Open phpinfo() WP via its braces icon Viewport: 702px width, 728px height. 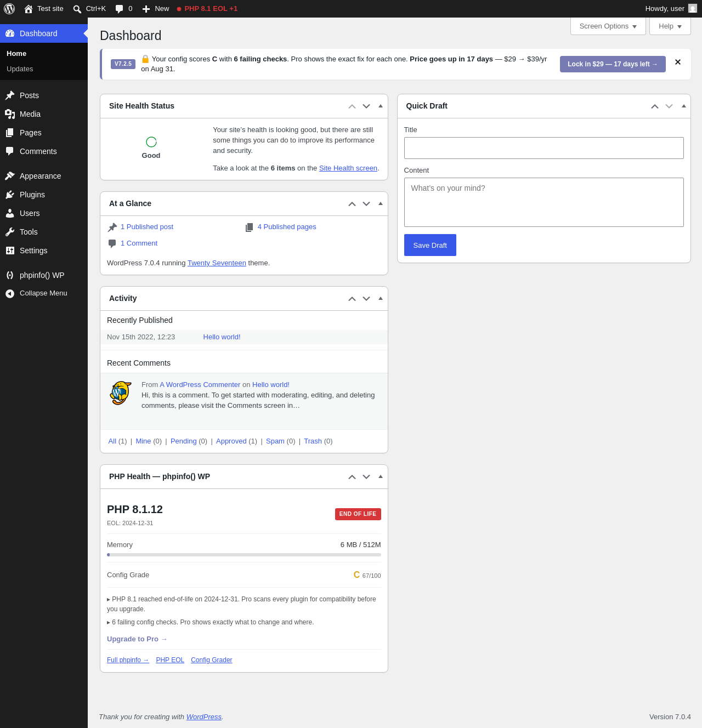click(10, 275)
